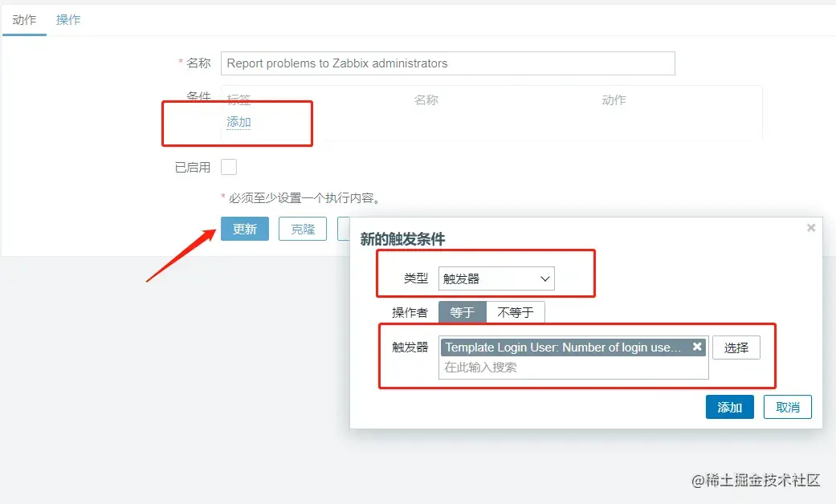The height and width of the screenshot is (504, 836).
Task: Click the 名称 column header in conditions
Action: point(426,100)
